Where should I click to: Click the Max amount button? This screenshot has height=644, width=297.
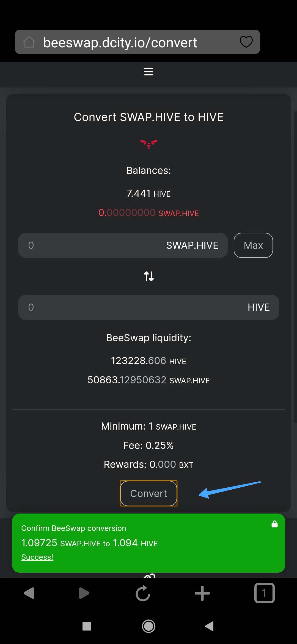tap(253, 245)
